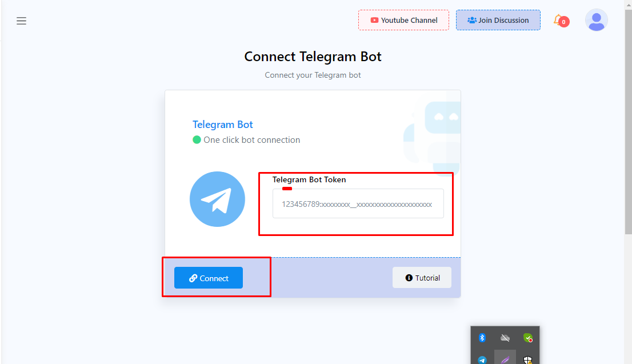
Task: Click the green checkmark shield tray icon
Action: point(527,338)
